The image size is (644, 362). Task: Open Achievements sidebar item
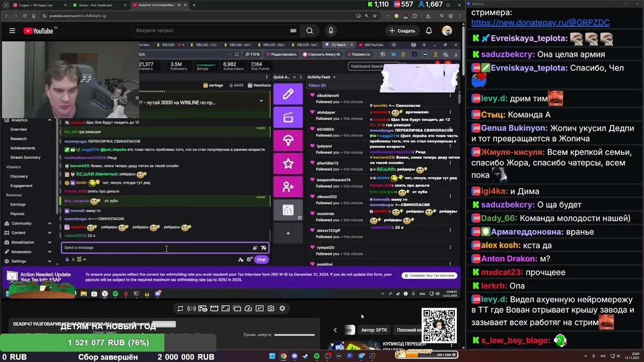click(x=23, y=148)
